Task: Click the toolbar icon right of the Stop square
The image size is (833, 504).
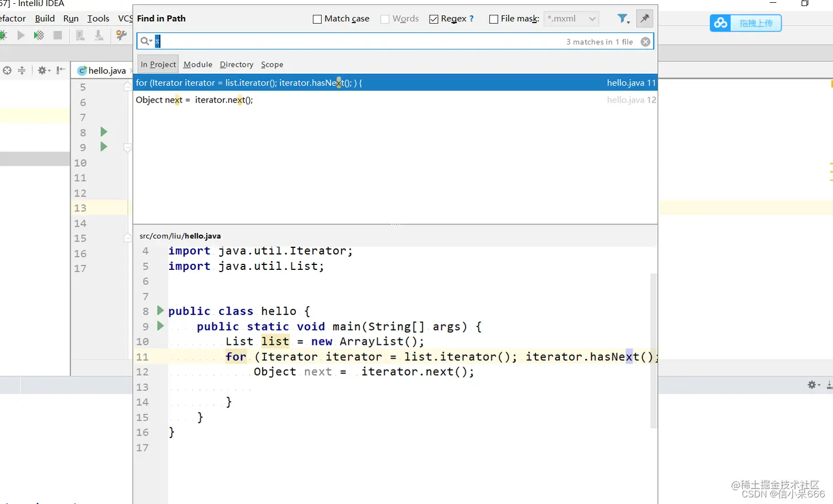Action: pos(80,35)
